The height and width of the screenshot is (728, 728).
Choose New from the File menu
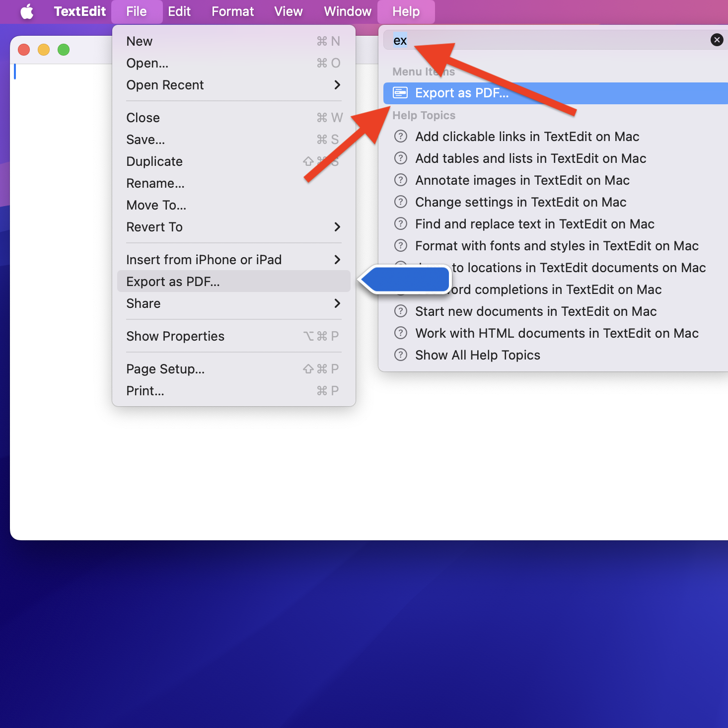coord(233,41)
